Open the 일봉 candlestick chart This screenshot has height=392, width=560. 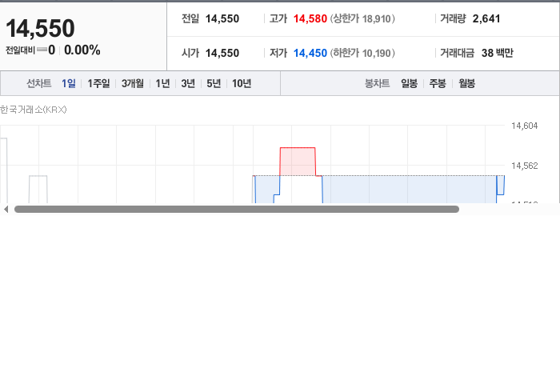click(x=410, y=83)
